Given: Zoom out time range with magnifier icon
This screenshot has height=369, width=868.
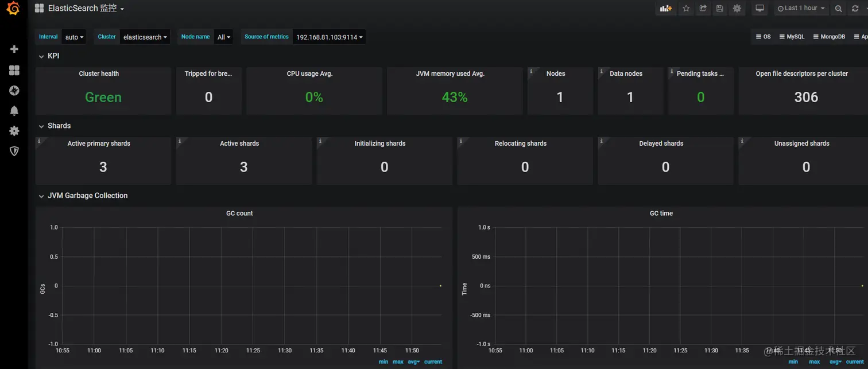Looking at the screenshot, I should tap(839, 9).
